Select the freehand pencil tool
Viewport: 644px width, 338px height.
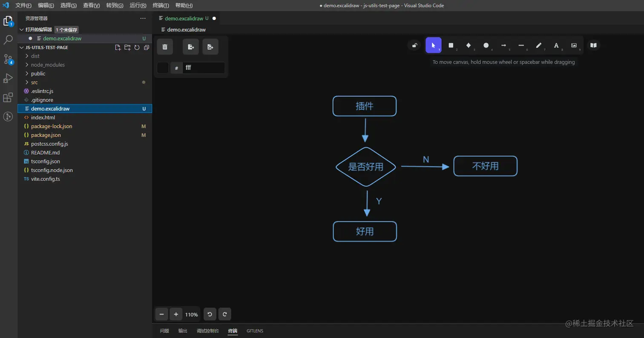point(539,45)
